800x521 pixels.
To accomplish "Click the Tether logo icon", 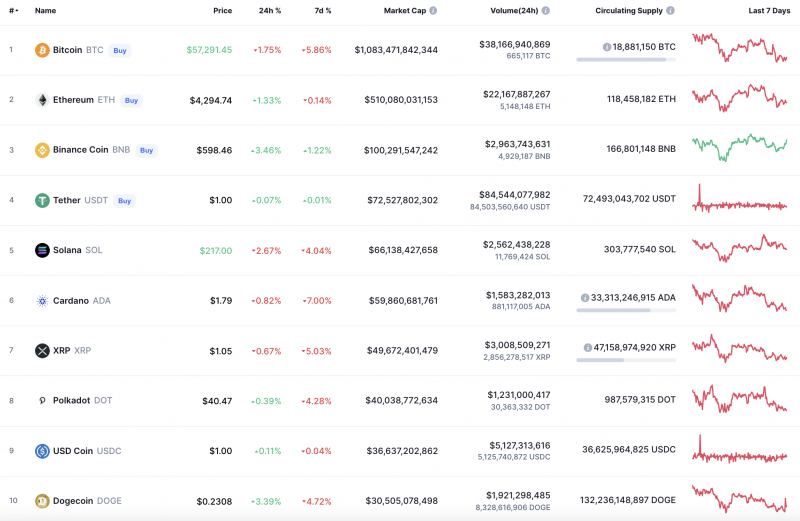I will click(x=42, y=200).
